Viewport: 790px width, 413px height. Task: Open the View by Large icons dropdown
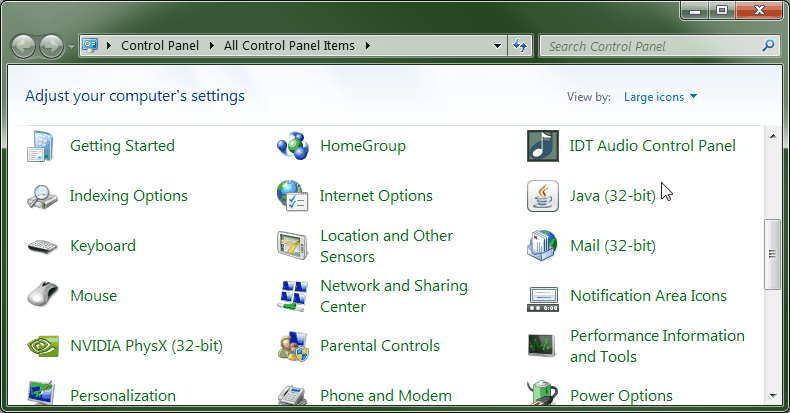coord(660,97)
